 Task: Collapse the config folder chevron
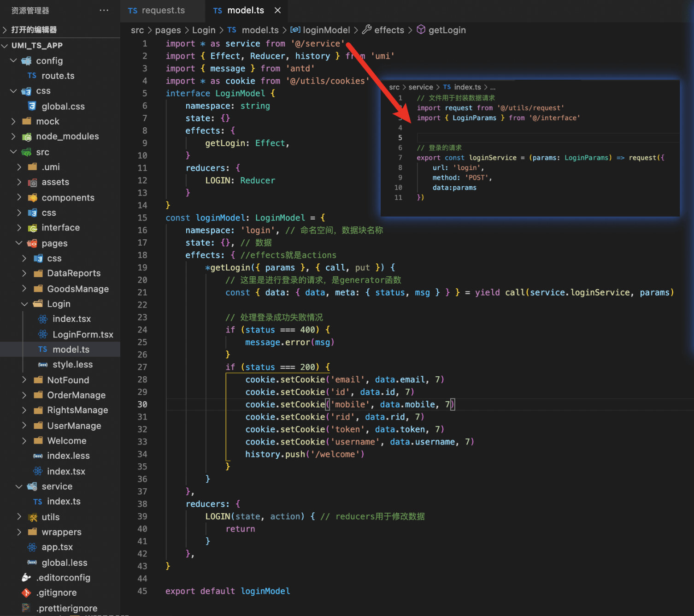click(x=13, y=61)
